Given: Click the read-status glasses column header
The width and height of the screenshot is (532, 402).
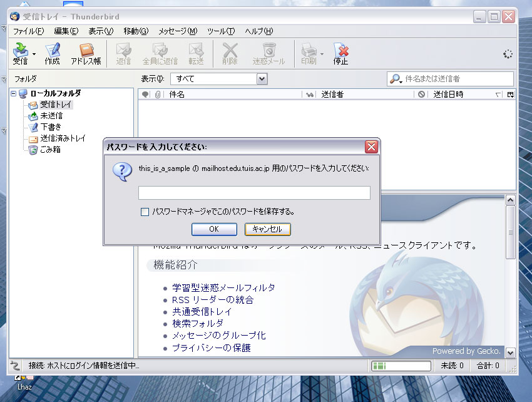Looking at the screenshot, I should coord(309,95).
